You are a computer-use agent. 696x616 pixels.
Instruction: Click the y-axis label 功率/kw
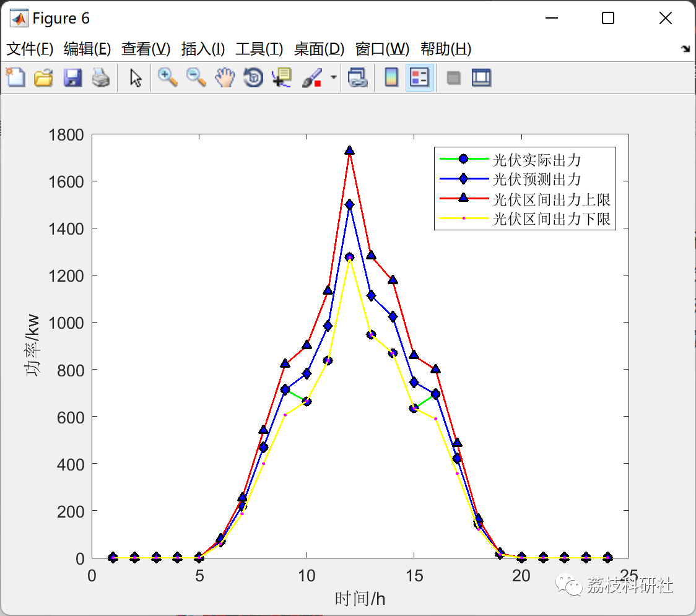32,345
